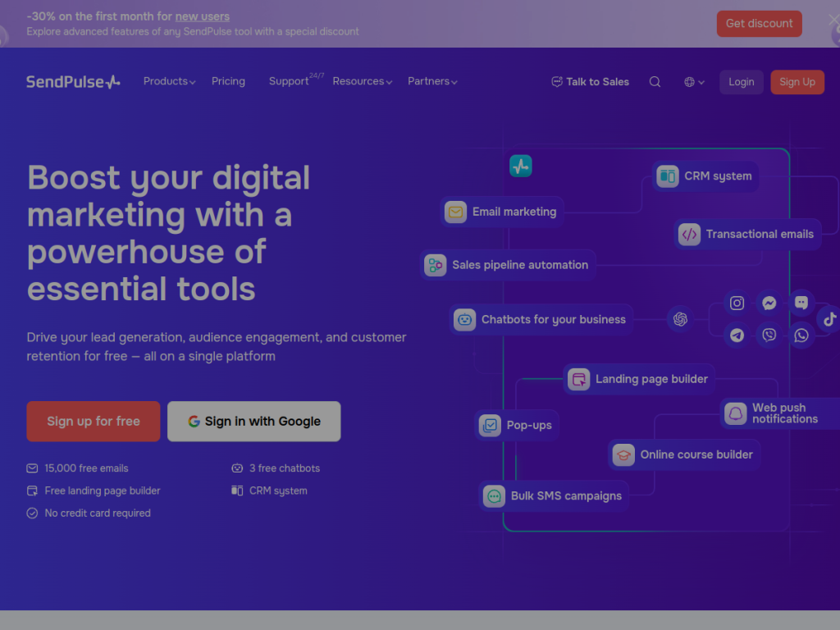This screenshot has height=630, width=840.
Task: Click the SendPulse logo
Action: tap(73, 81)
